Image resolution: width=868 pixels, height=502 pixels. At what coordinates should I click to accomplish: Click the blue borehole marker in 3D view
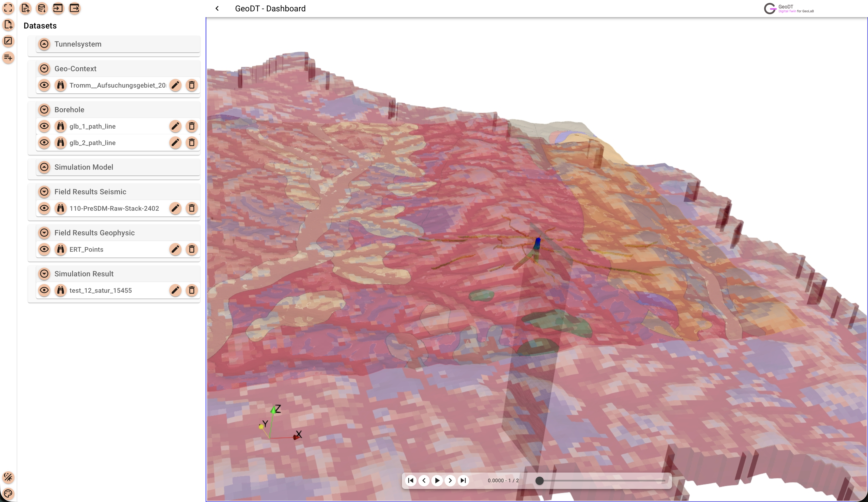pos(537,244)
